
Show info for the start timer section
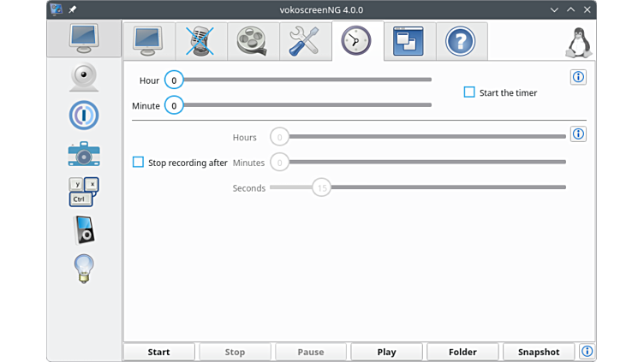pos(578,78)
